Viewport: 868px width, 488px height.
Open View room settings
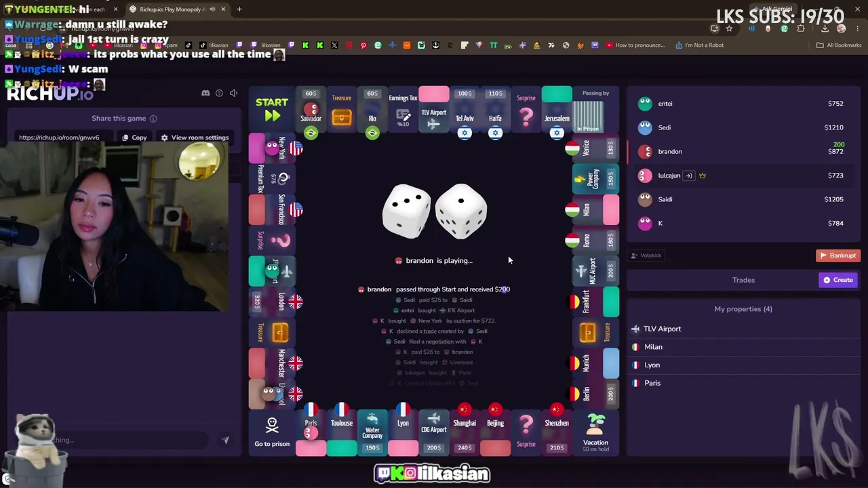pos(194,138)
